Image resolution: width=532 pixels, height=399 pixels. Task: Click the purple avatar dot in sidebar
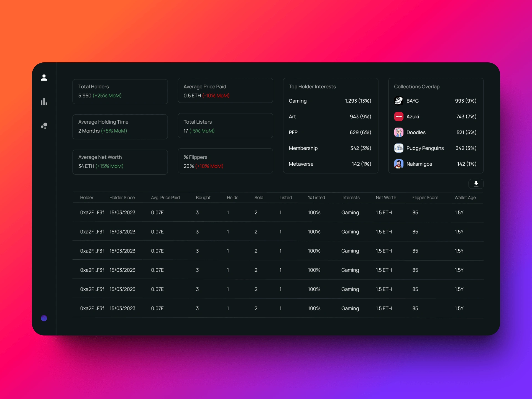coord(44,318)
